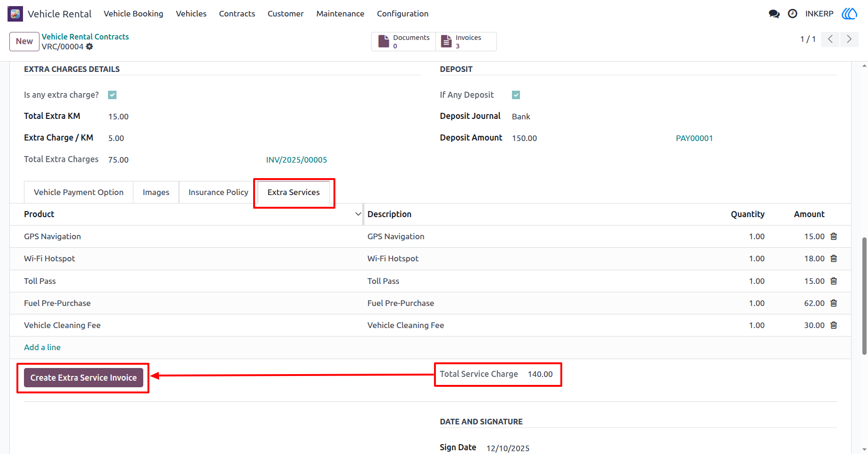The height and width of the screenshot is (454, 868).
Task: Go to the previous record arrow
Action: (830, 39)
